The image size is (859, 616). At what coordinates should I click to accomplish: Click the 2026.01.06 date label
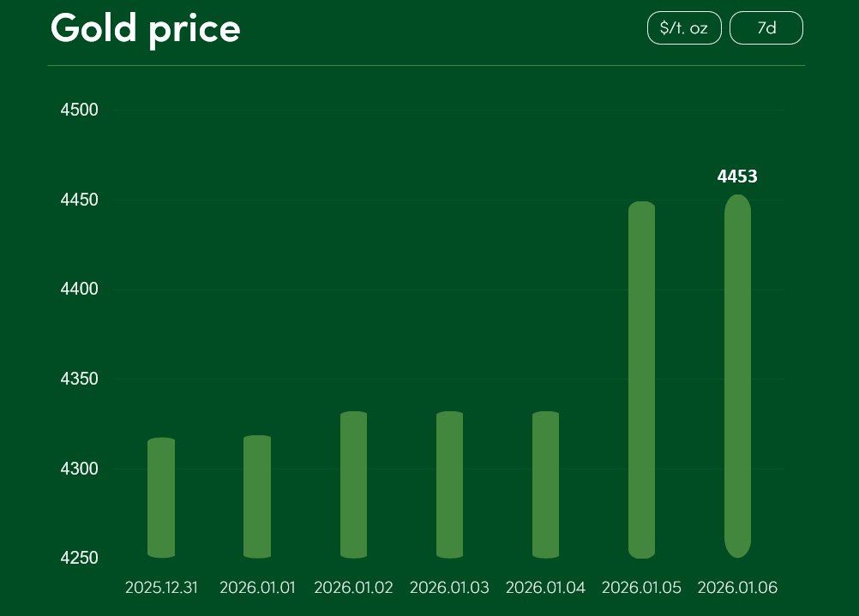(737, 588)
